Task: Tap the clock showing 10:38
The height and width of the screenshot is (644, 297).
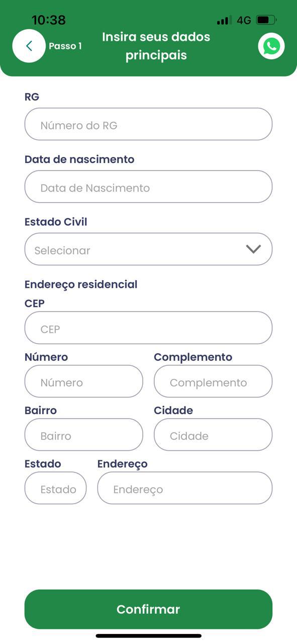Action: coord(49,20)
